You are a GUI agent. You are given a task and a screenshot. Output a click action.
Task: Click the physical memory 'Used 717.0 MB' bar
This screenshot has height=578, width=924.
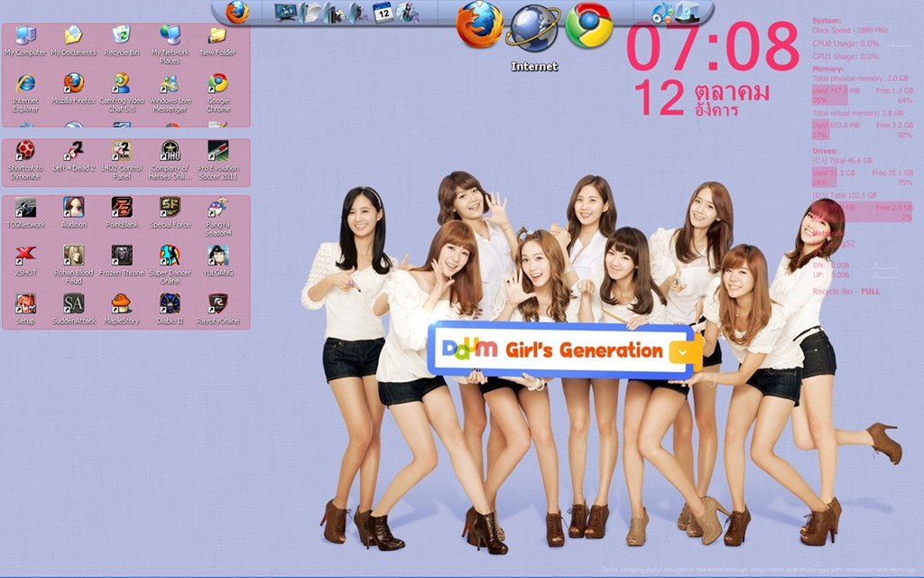tap(830, 95)
